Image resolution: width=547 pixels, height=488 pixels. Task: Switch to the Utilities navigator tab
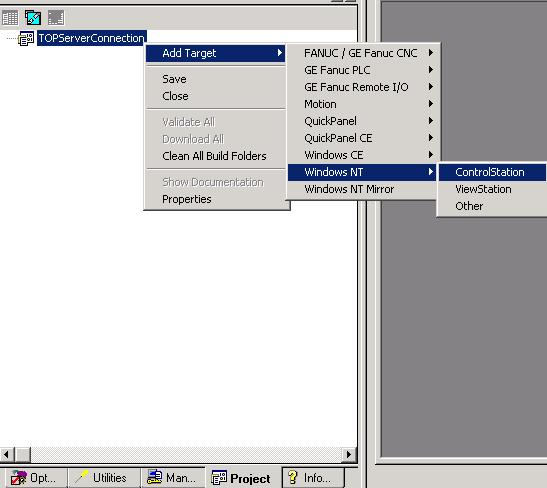pos(104,478)
